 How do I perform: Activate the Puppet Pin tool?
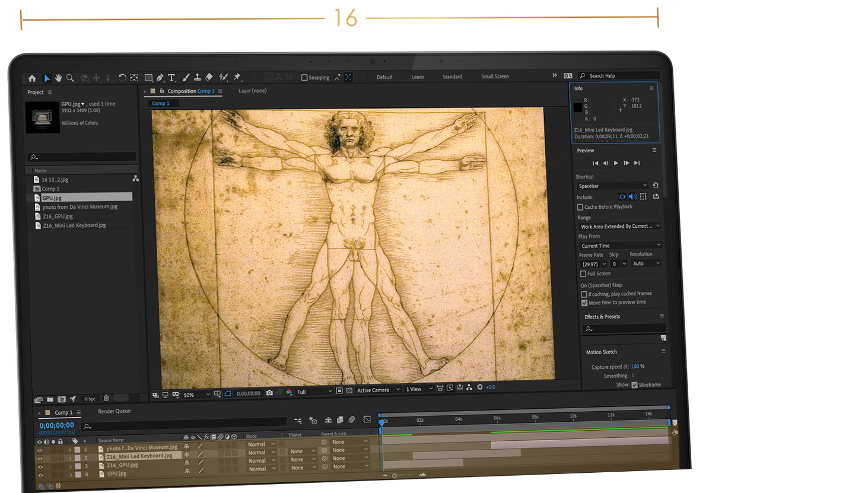pos(237,77)
